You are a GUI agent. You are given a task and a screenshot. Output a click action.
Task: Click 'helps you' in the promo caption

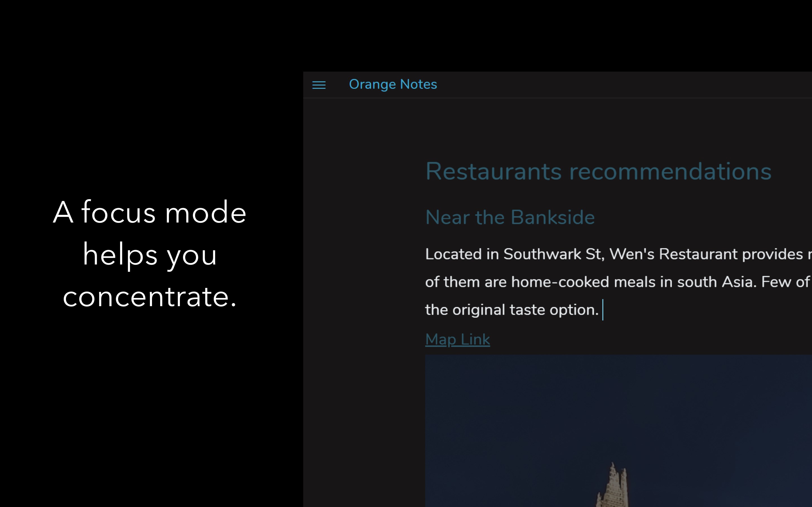click(150, 255)
